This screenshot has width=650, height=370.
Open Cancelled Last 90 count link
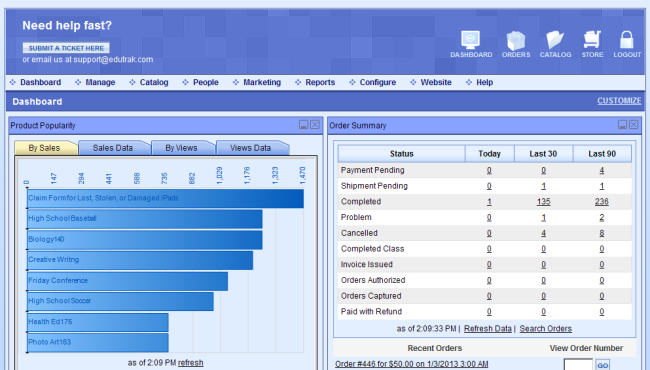click(601, 233)
